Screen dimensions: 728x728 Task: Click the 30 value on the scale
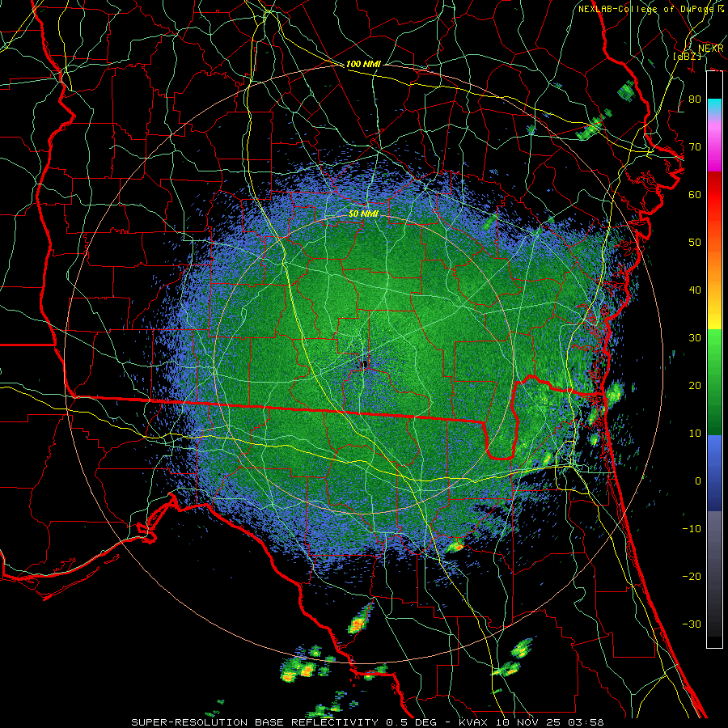coord(695,337)
